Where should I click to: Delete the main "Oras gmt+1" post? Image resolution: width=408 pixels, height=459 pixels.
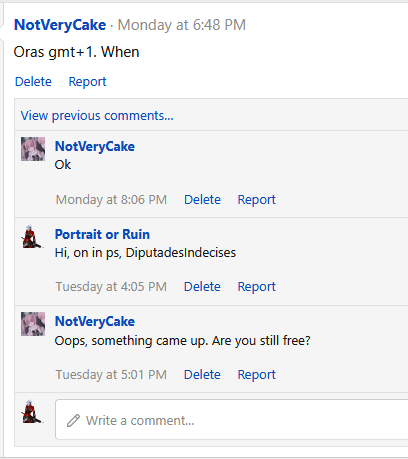33,82
